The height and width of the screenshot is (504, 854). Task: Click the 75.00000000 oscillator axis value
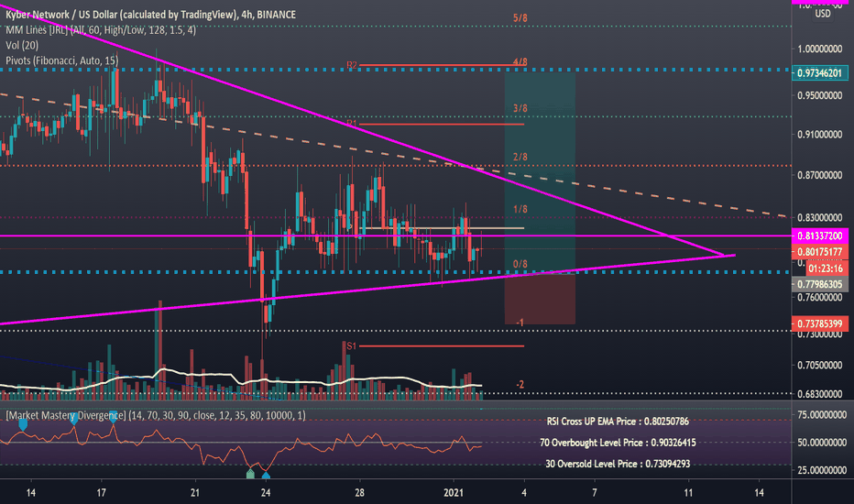822,414
